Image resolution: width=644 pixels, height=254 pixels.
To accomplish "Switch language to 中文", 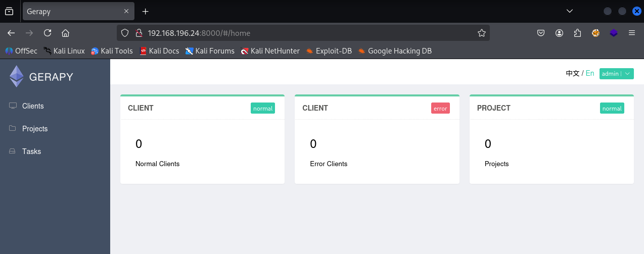I will [572, 73].
